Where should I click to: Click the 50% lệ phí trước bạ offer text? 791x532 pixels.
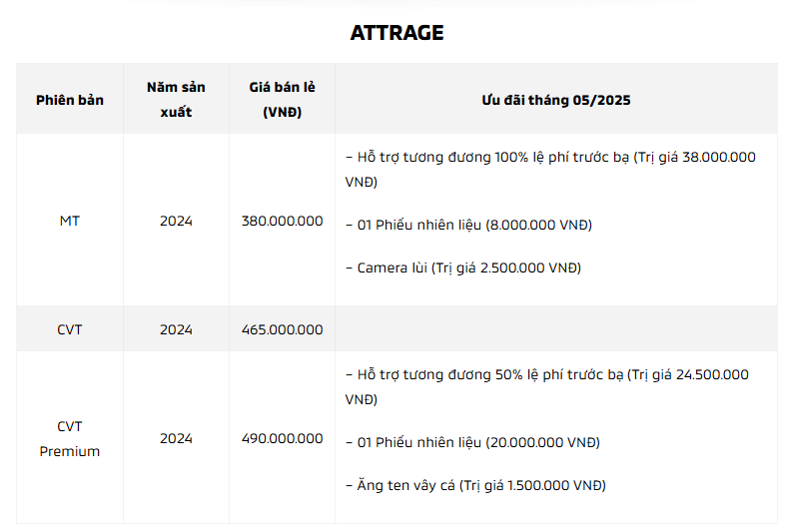tap(547, 386)
